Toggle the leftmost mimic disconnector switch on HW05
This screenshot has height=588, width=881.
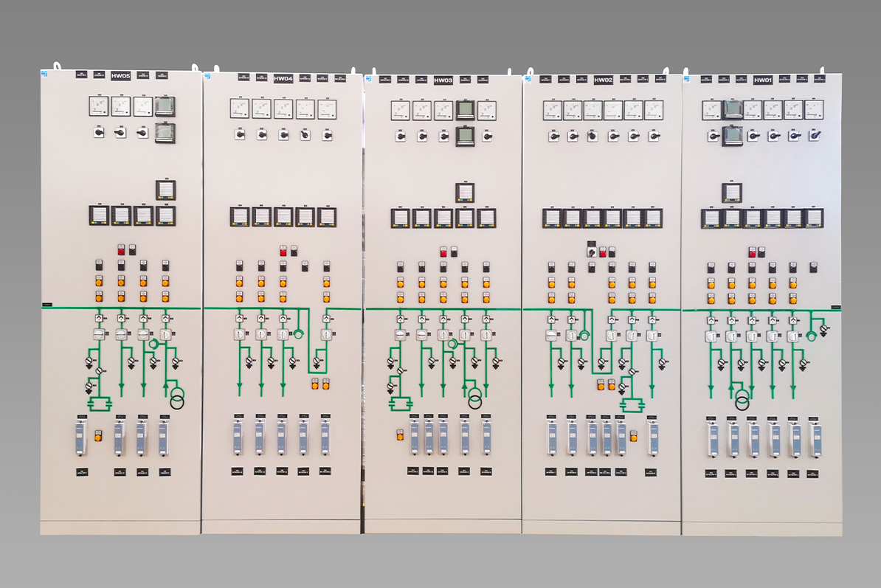pyautogui.click(x=99, y=335)
